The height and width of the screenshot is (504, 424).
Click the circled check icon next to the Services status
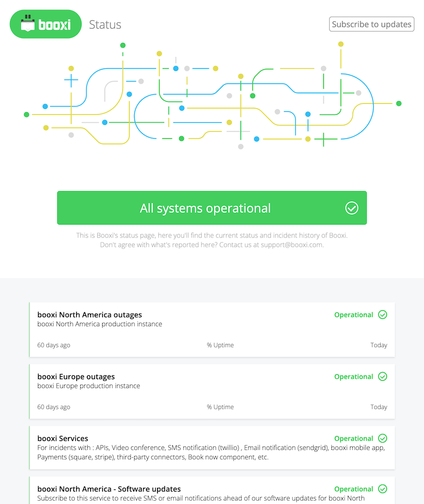coord(382,438)
